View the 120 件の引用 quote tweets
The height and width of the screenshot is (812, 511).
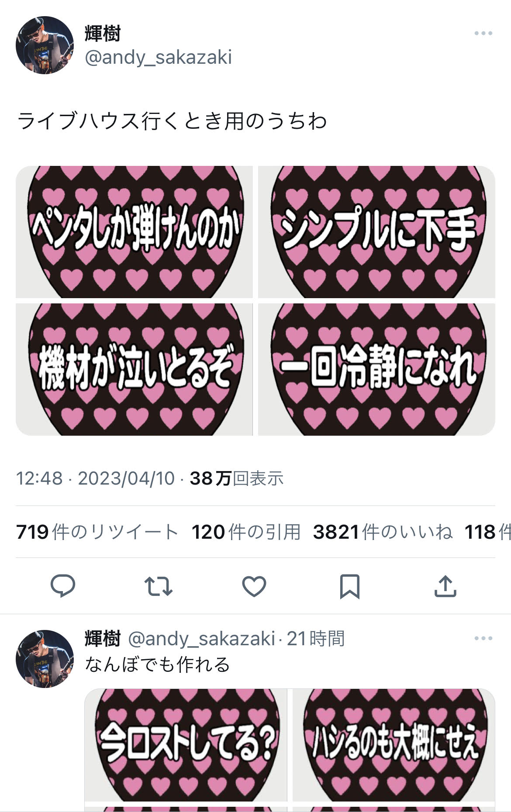pos(246,532)
